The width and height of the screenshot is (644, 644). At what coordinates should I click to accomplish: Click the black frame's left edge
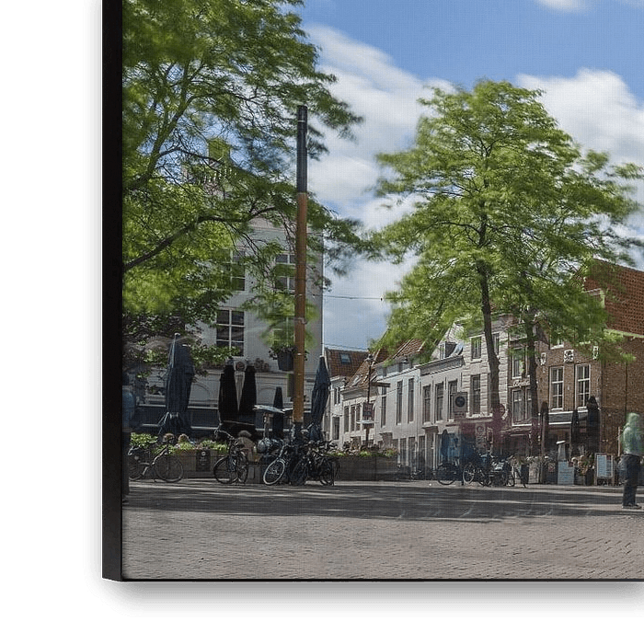pos(110,294)
